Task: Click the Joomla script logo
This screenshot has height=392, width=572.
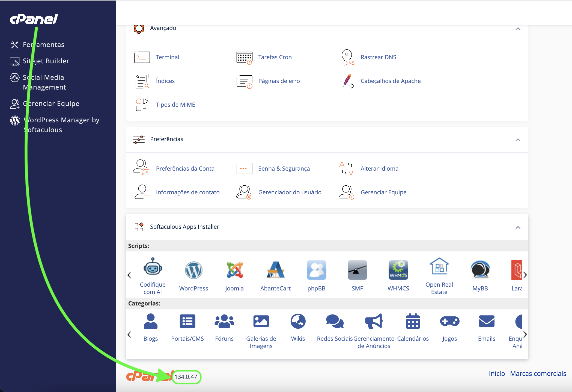Action: [234, 270]
